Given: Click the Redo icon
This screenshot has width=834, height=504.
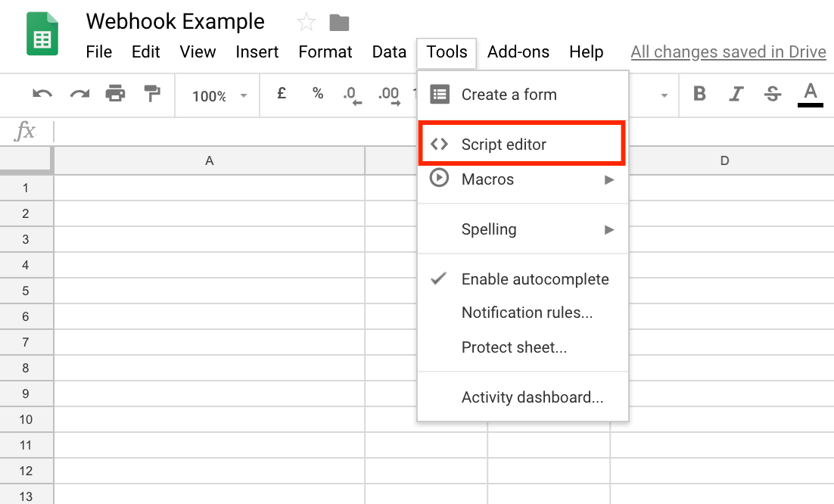Looking at the screenshot, I should click(79, 95).
